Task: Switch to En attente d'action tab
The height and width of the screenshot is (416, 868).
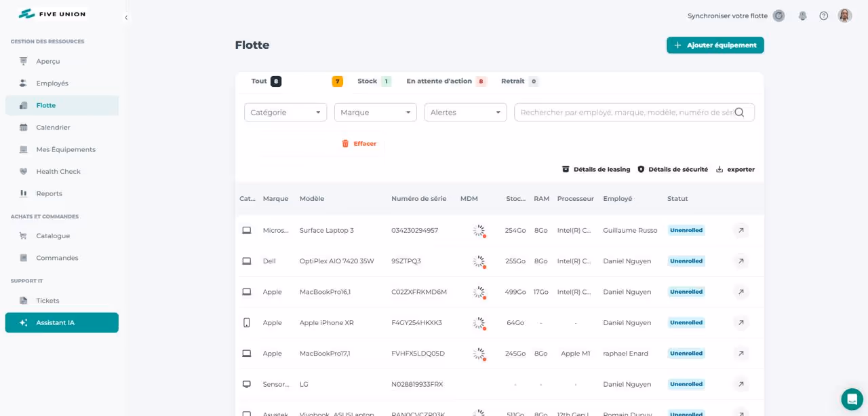Action: pos(446,81)
